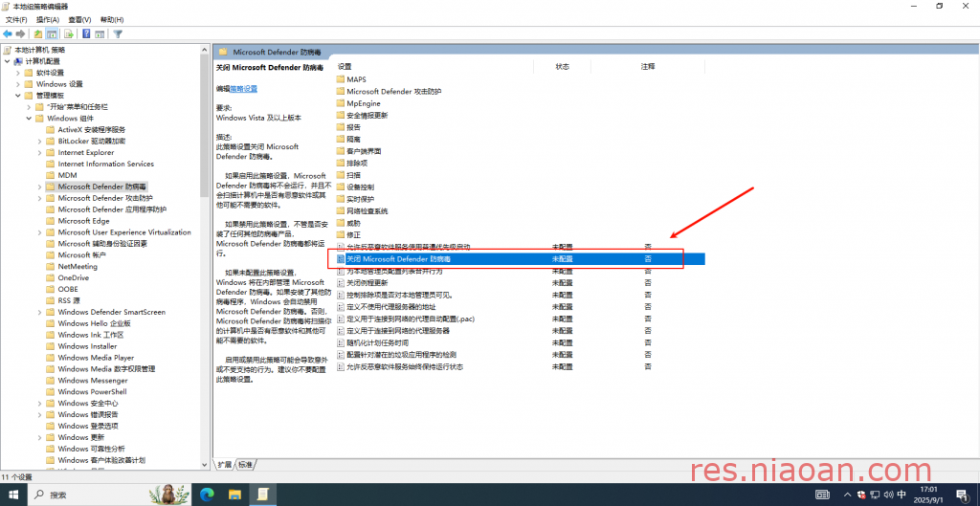This screenshot has height=506, width=980.
Task: Click the tree pane scroll-down arrow
Action: pos(205,465)
